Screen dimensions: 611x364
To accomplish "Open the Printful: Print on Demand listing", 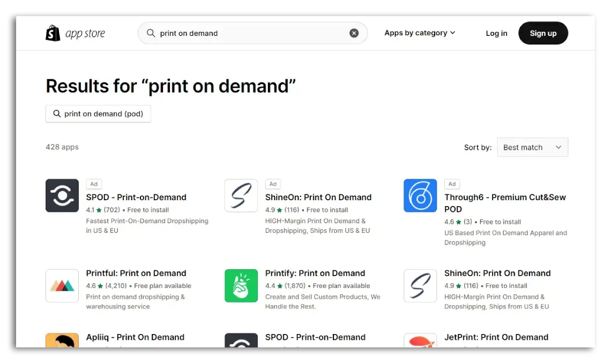I will 136,273.
